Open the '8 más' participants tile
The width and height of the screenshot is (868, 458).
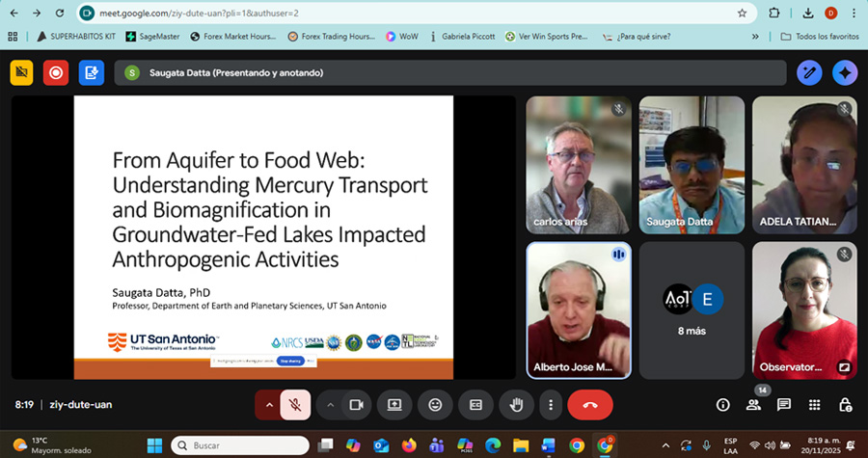692,310
